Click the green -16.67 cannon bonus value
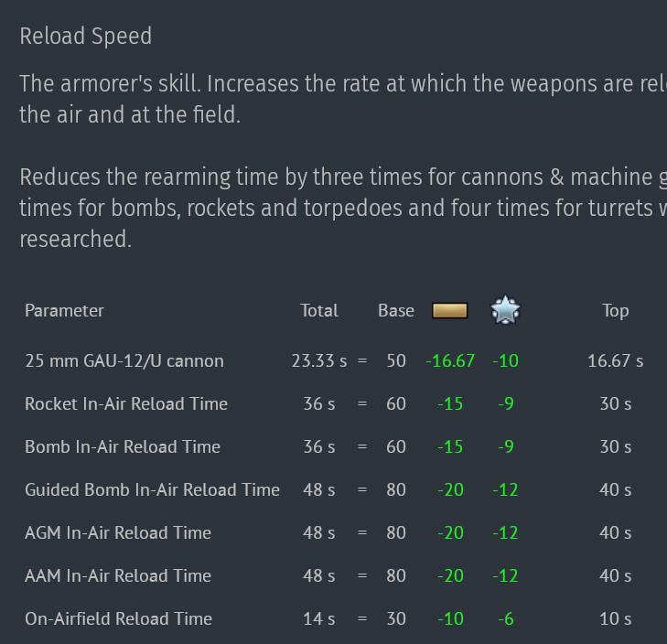 pyautogui.click(x=450, y=360)
